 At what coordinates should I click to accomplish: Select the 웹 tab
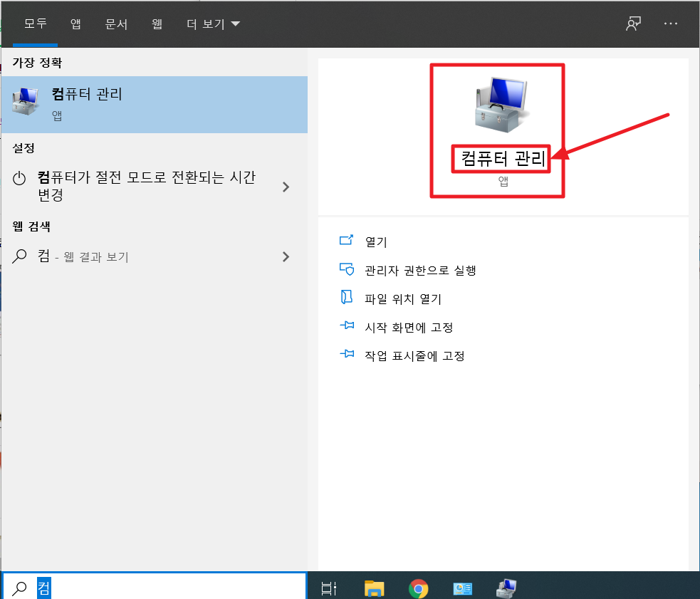(x=157, y=24)
